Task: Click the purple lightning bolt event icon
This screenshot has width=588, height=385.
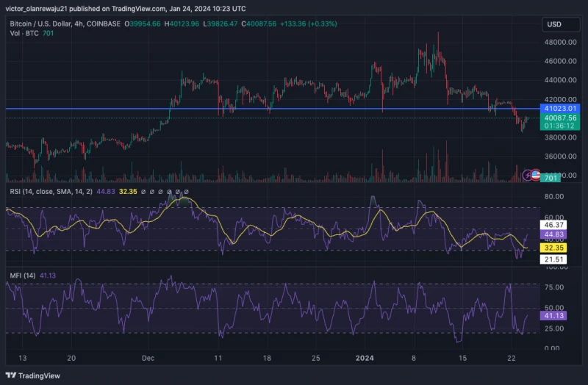Action: pos(527,175)
